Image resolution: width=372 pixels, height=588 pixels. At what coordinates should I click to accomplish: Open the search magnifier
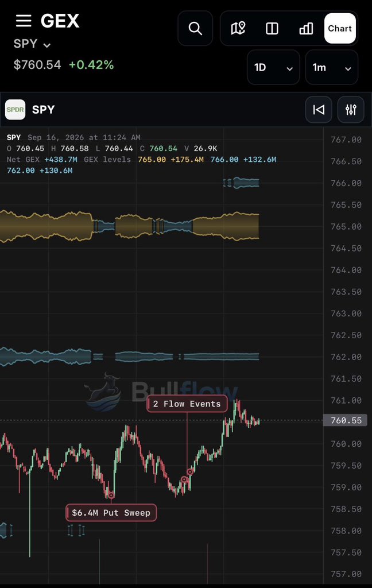tap(195, 29)
